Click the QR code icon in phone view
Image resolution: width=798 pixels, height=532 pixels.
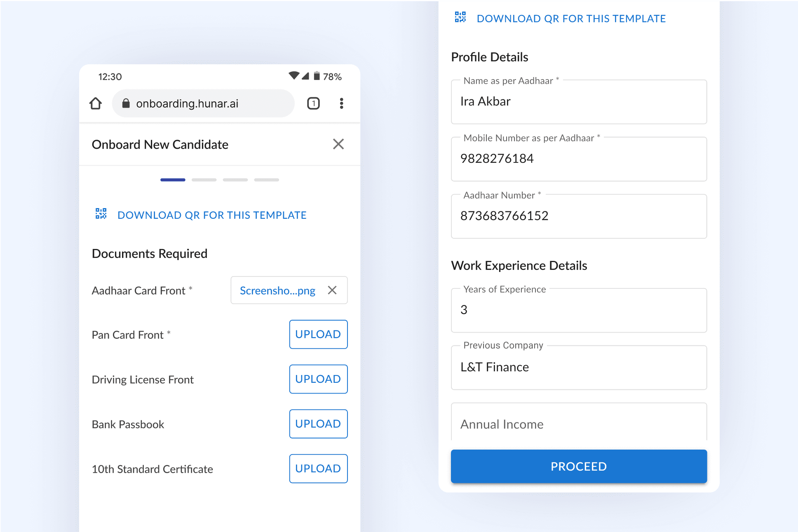click(101, 213)
